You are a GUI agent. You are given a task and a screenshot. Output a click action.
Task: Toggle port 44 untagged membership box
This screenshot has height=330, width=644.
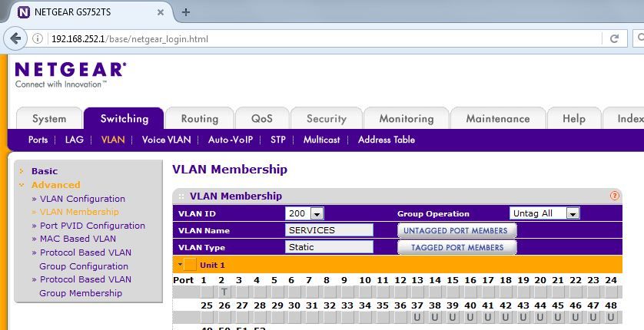(x=540, y=317)
